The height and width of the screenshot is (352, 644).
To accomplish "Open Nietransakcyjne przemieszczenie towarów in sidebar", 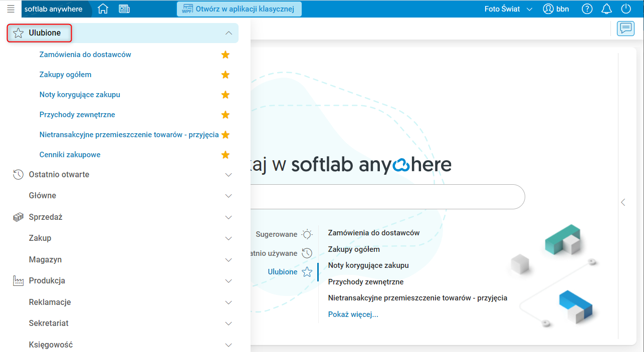I will [129, 134].
